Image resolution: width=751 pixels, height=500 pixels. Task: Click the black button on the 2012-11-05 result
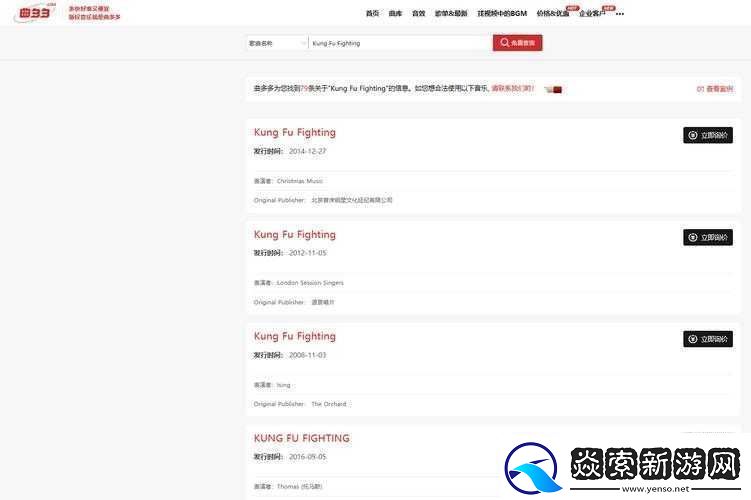point(707,237)
